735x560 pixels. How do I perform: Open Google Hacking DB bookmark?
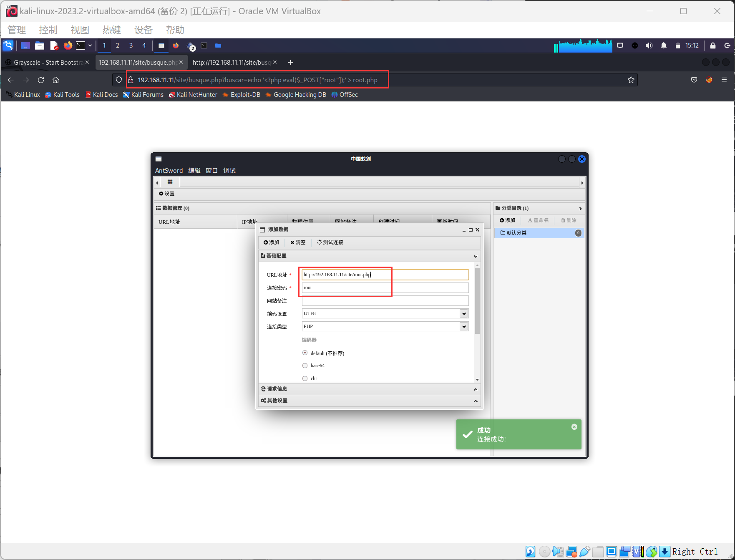pos(296,95)
